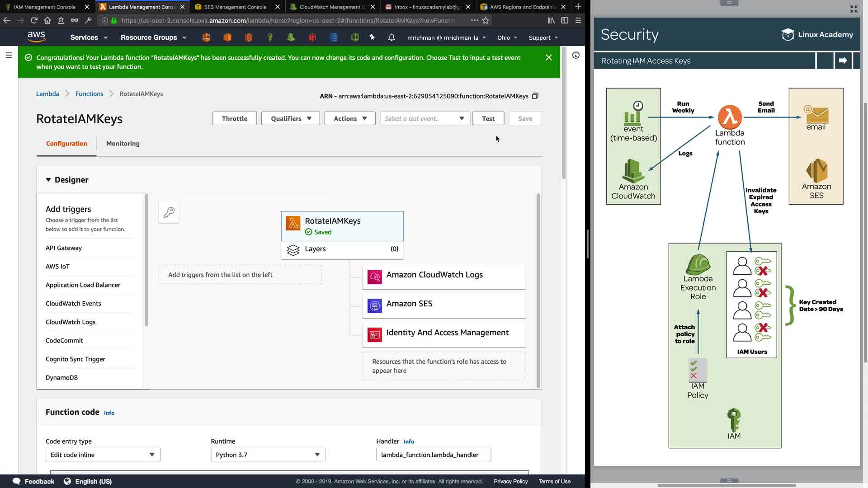The width and height of the screenshot is (868, 488).
Task: Open the Qualifiers dropdown
Action: click(291, 118)
